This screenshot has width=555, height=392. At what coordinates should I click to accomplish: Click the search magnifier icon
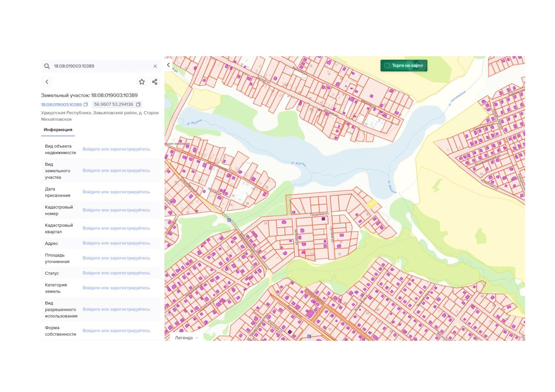(x=47, y=66)
